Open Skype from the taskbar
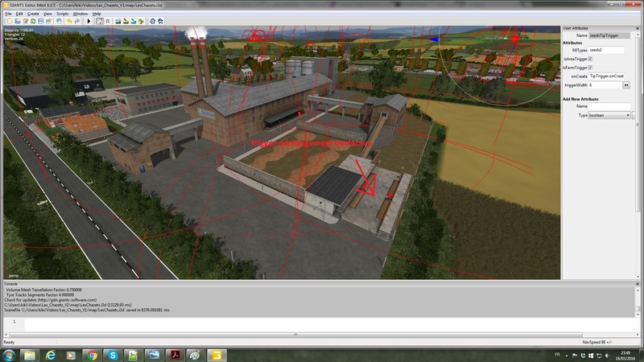The width and height of the screenshot is (644, 362). point(113,355)
